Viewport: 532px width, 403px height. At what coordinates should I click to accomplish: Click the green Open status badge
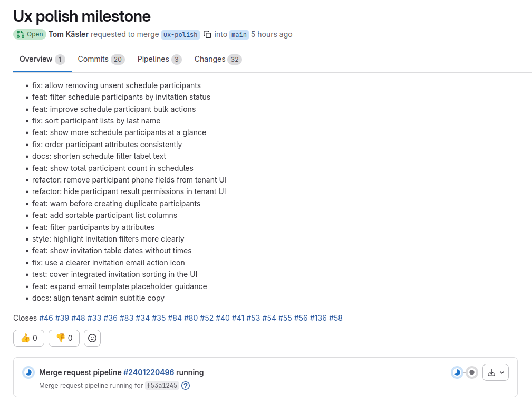tap(30, 34)
